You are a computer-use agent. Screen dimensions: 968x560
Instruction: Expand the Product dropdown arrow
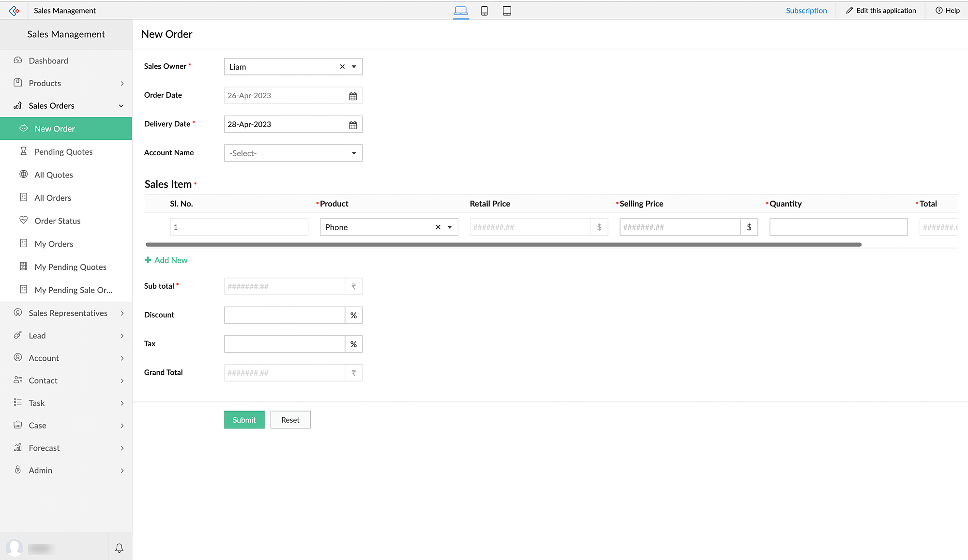click(x=450, y=227)
